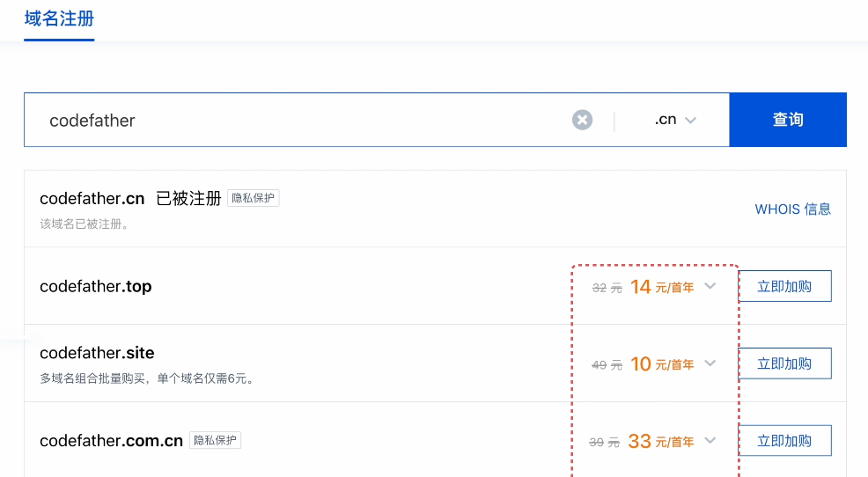Select the codefather.com.cn domain name
Screen dimensions: 868x477
point(111,440)
